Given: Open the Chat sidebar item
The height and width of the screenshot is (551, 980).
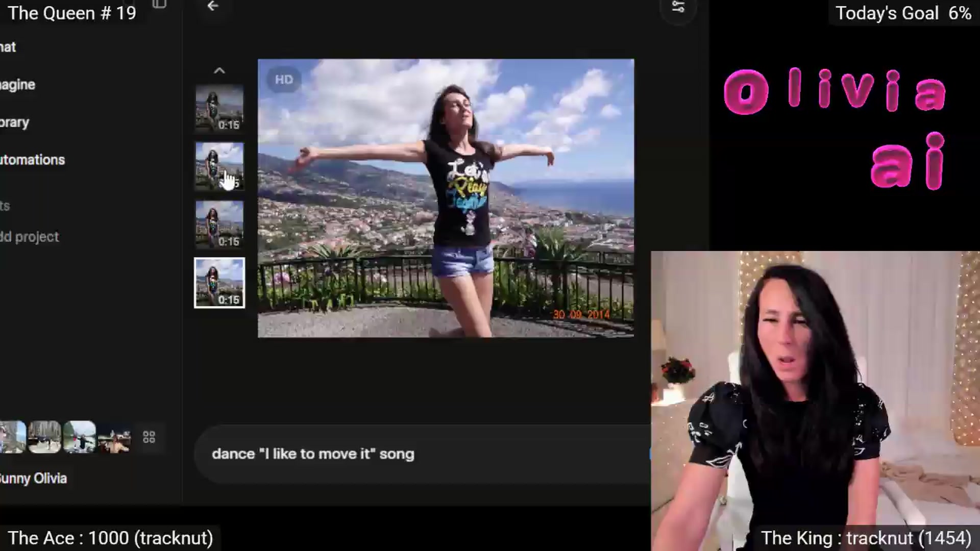Looking at the screenshot, I should click(8, 47).
